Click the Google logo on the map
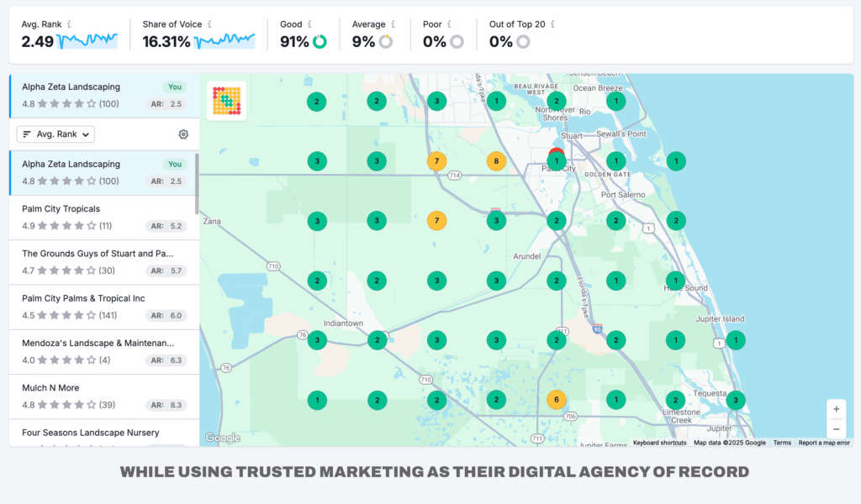Image resolution: width=861 pixels, height=504 pixels. [x=221, y=439]
